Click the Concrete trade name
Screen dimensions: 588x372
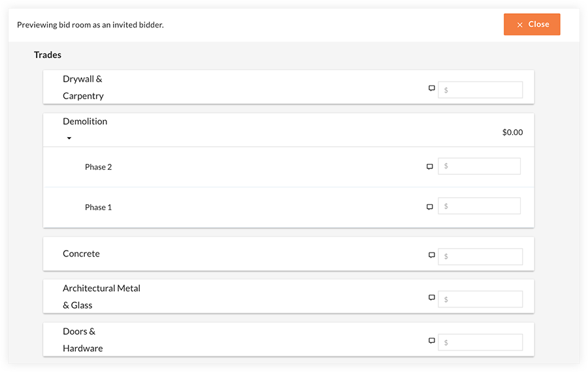81,254
